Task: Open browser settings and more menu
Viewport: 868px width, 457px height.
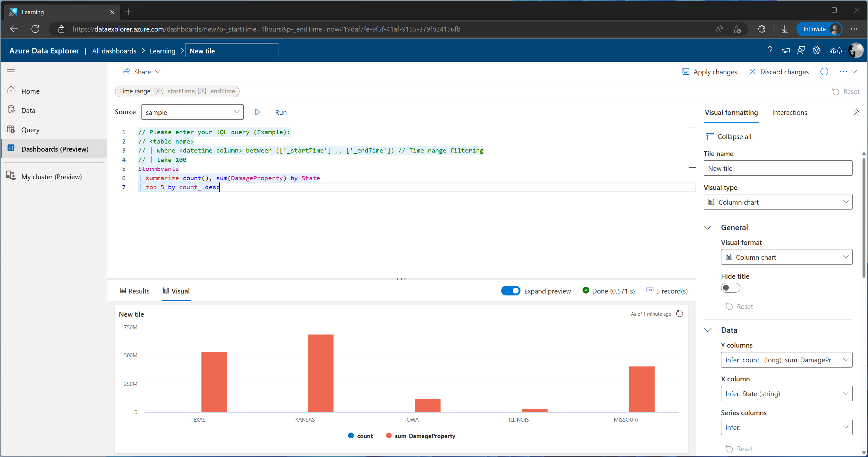Action: coord(854,29)
